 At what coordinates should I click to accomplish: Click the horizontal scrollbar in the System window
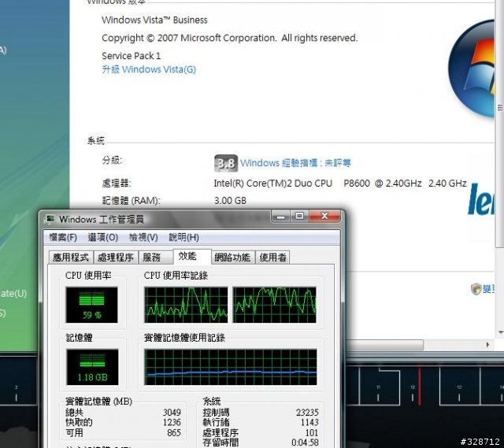pyautogui.click(x=385, y=345)
